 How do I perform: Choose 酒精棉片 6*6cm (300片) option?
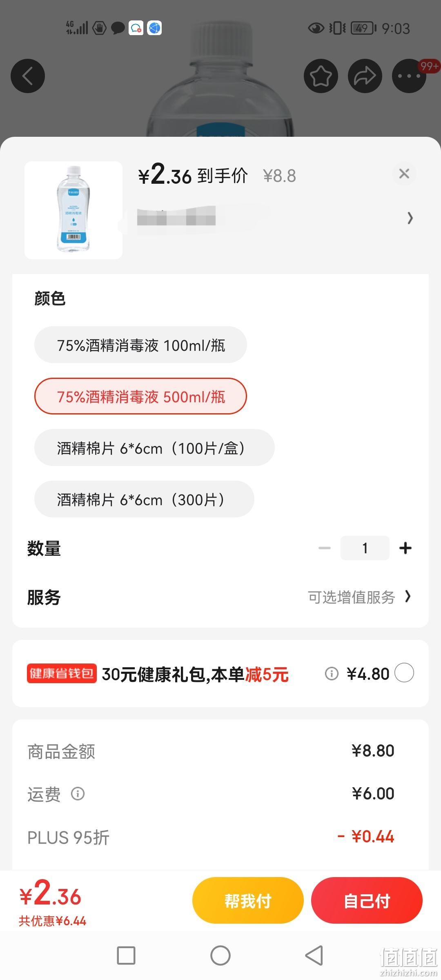[x=144, y=499]
